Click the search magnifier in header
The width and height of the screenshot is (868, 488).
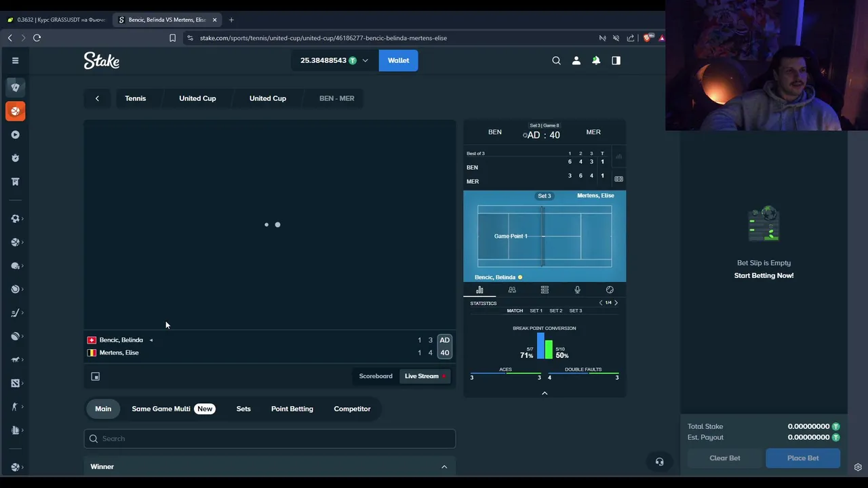pos(556,60)
